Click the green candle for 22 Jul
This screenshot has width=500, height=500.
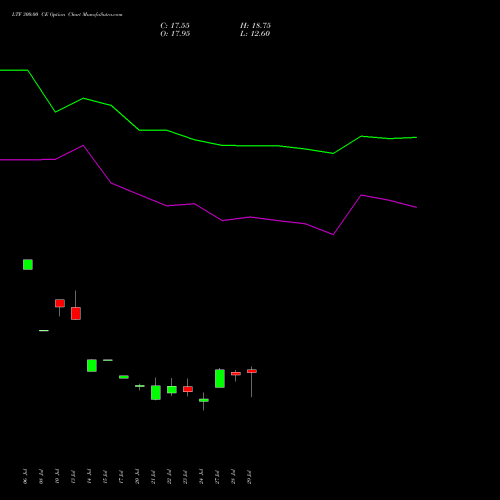172,390
